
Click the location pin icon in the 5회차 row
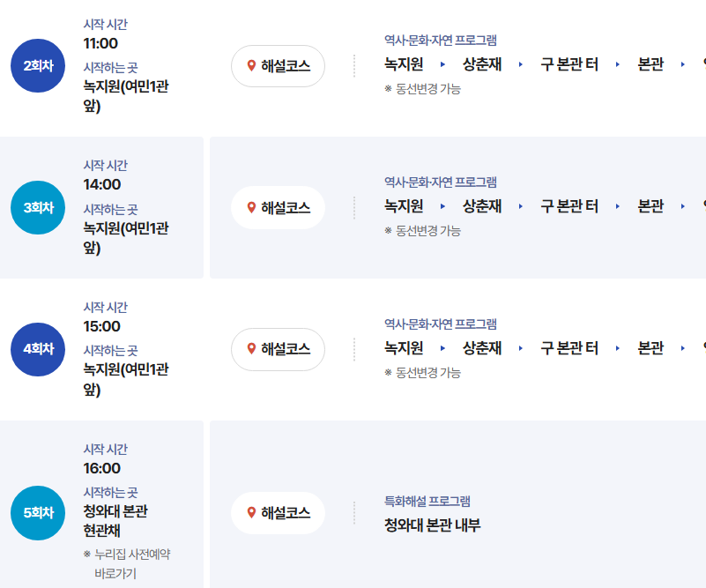[x=251, y=512]
